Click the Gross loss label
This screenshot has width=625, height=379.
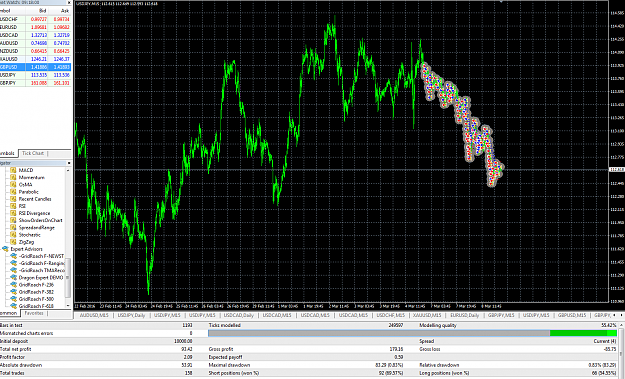click(x=430, y=349)
